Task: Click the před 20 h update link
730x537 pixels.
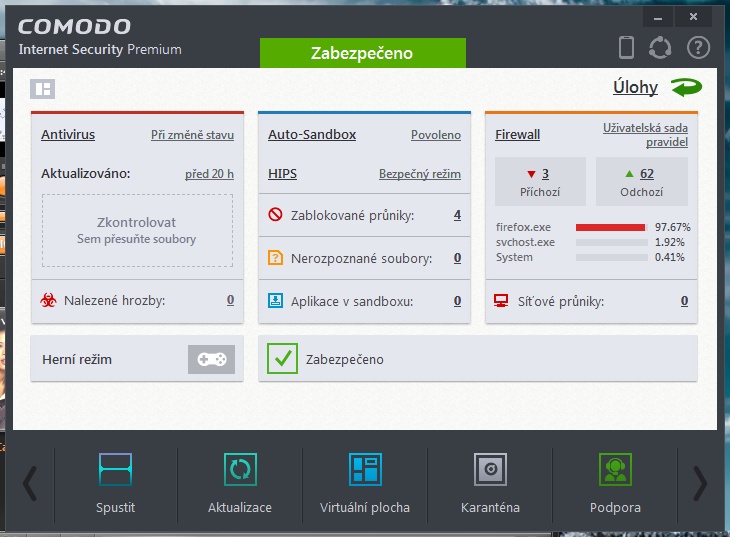Action: click(210, 174)
